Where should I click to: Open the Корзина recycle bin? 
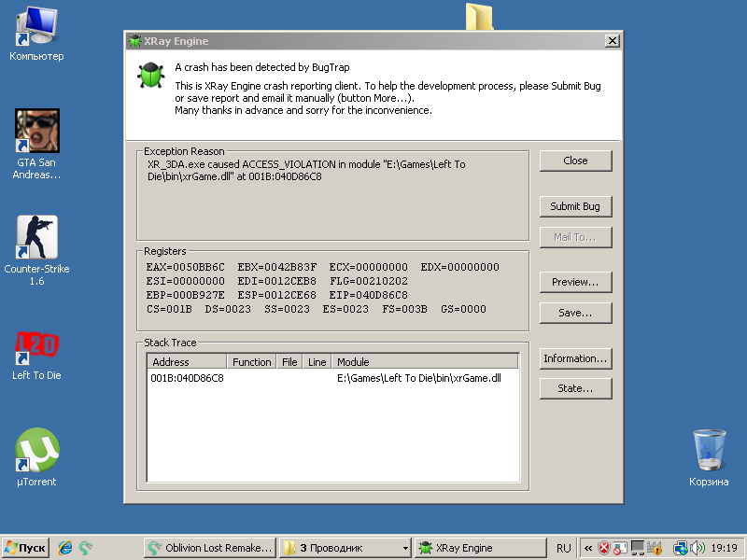[x=709, y=451]
